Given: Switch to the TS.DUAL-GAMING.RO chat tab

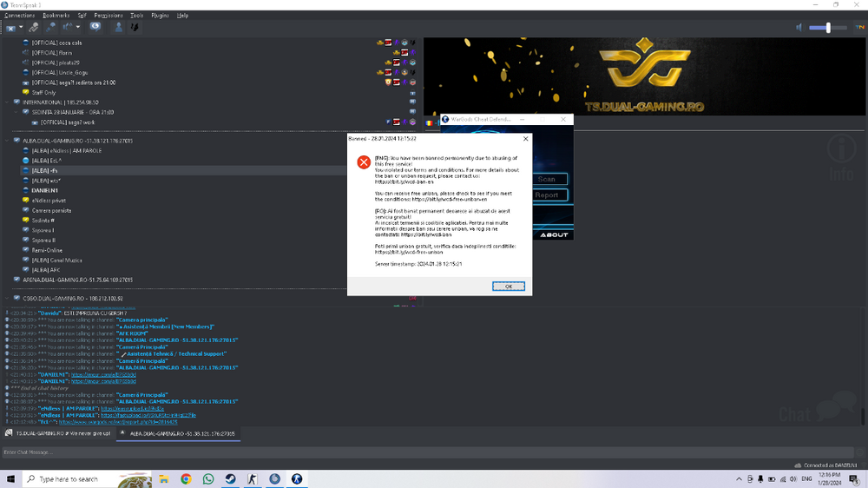Looking at the screenshot, I should click(x=58, y=432).
